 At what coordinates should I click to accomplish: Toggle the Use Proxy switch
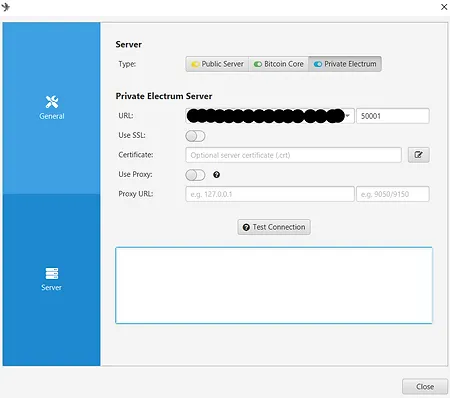pos(195,175)
